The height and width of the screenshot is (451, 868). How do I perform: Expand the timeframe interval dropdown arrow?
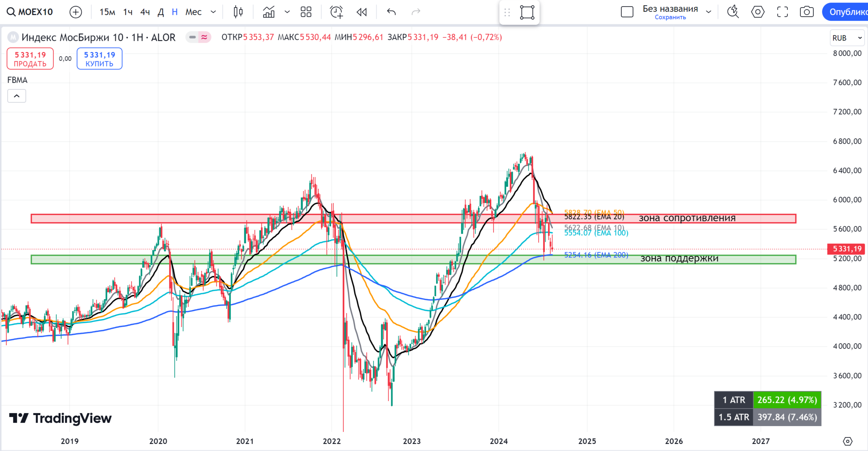[213, 12]
